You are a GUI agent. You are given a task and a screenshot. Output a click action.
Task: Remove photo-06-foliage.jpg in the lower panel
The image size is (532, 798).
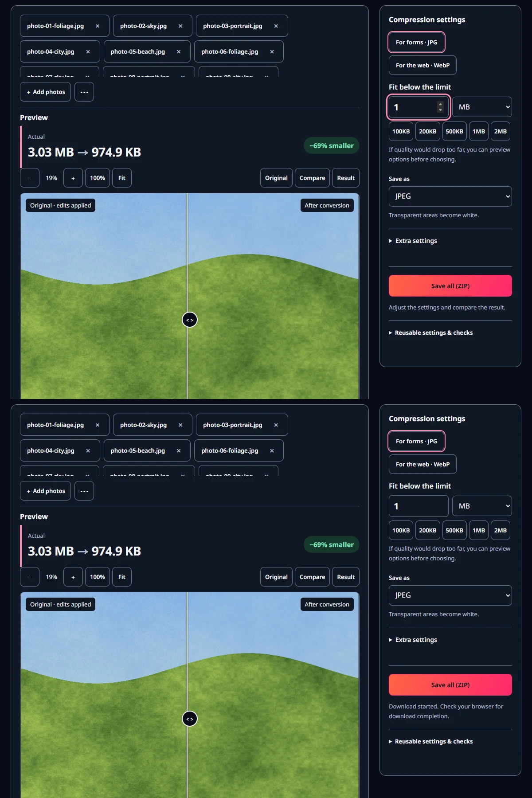(x=272, y=451)
